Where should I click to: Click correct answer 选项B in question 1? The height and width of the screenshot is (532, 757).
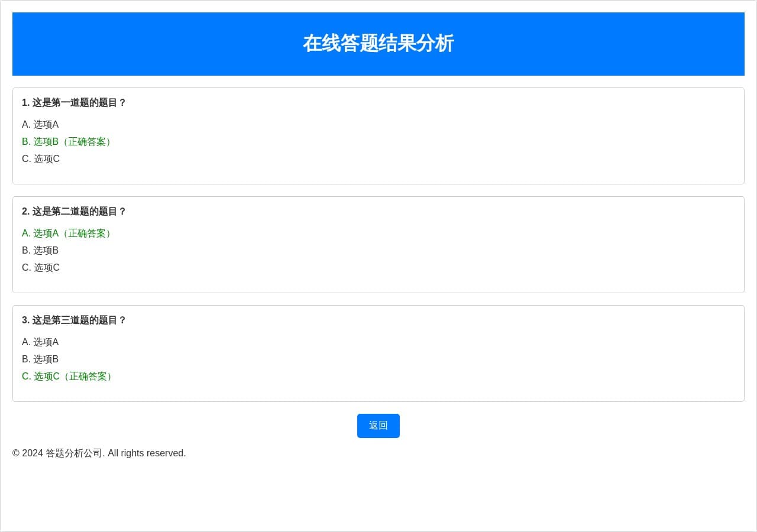[x=68, y=141]
